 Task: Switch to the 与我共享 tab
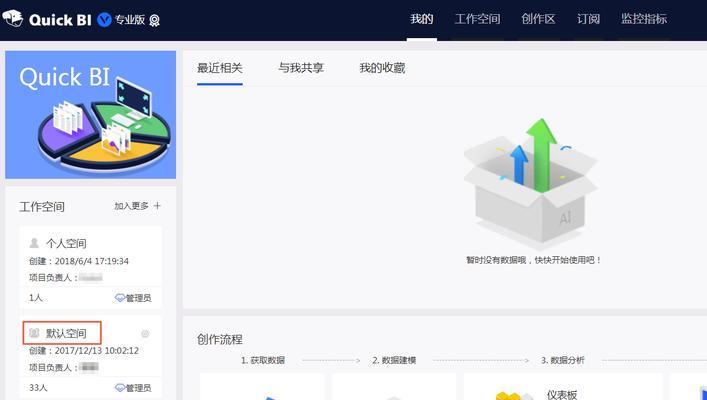click(301, 68)
